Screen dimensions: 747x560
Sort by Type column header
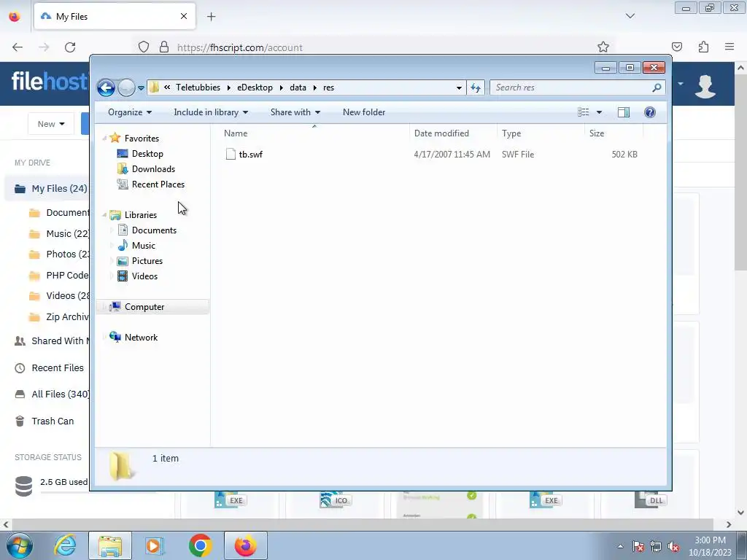[541, 133]
